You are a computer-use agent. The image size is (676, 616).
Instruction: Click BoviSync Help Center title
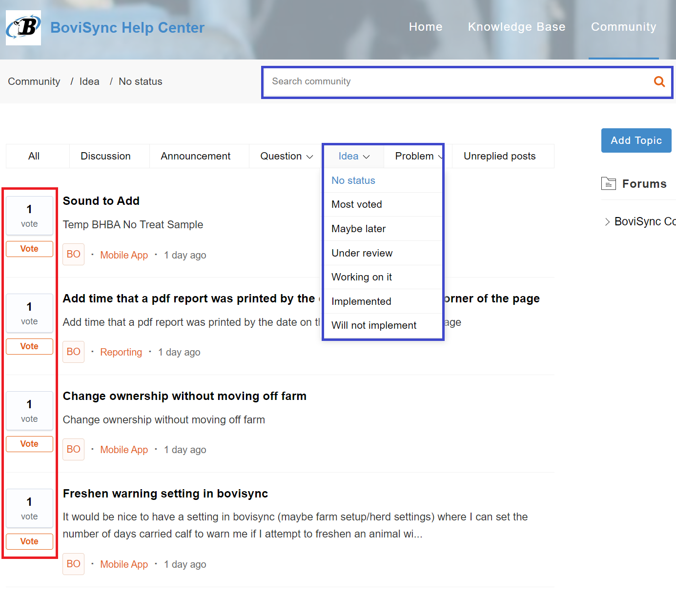point(127,28)
